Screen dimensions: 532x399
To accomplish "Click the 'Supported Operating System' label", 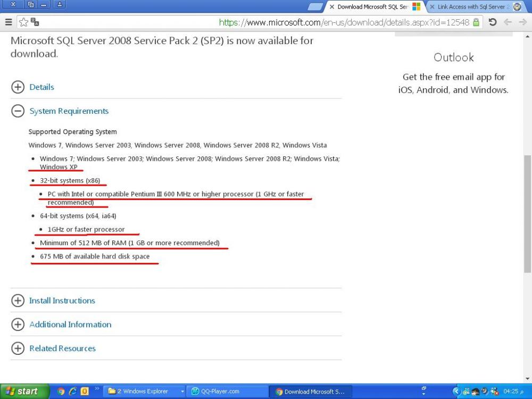I will click(72, 131).
